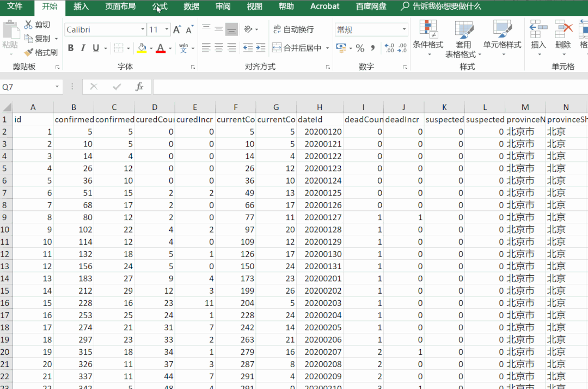The height and width of the screenshot is (389, 588).
Task: Switch to the 公式 (Formulas) tab
Action: (x=160, y=7)
